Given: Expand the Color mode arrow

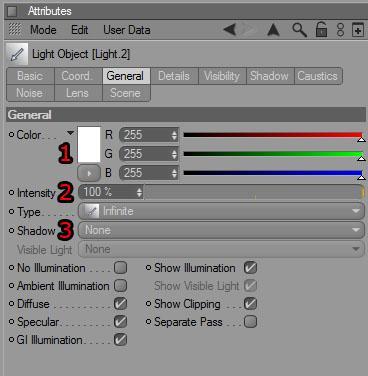Looking at the screenshot, I should (x=70, y=133).
